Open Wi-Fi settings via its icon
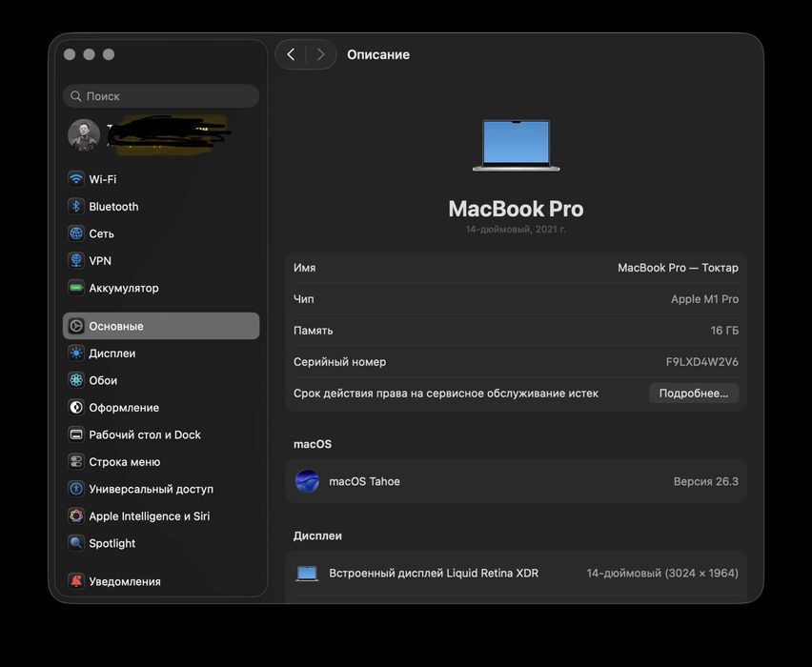 [x=76, y=179]
